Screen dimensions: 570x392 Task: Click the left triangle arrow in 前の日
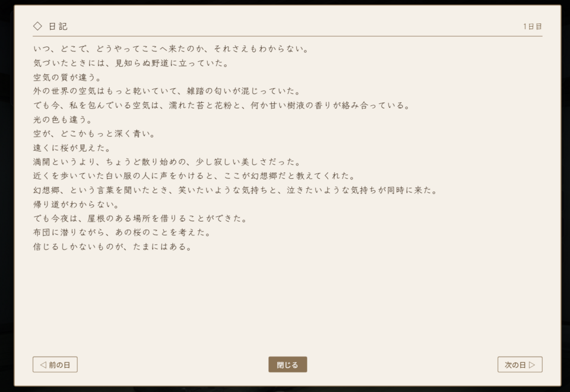tap(43, 365)
